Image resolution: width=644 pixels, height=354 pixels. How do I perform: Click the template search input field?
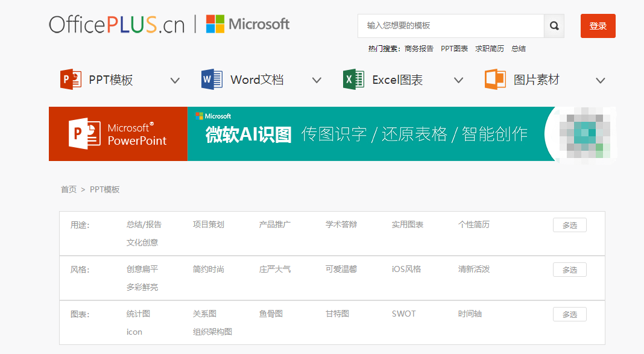(451, 26)
